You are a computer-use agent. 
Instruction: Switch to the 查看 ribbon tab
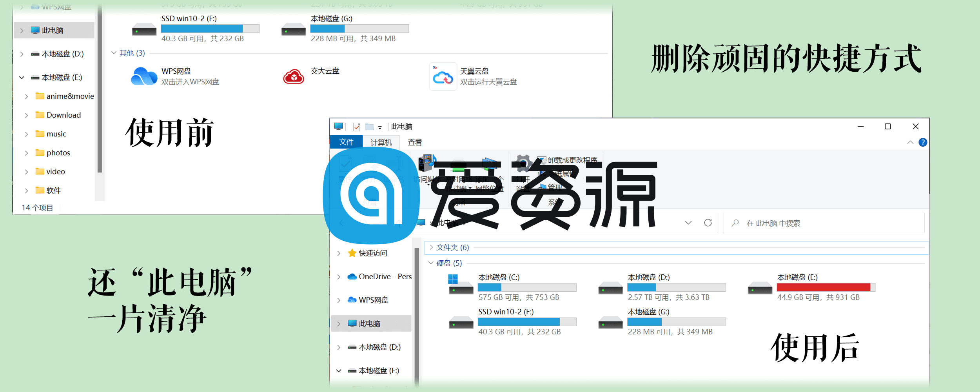coord(415,142)
